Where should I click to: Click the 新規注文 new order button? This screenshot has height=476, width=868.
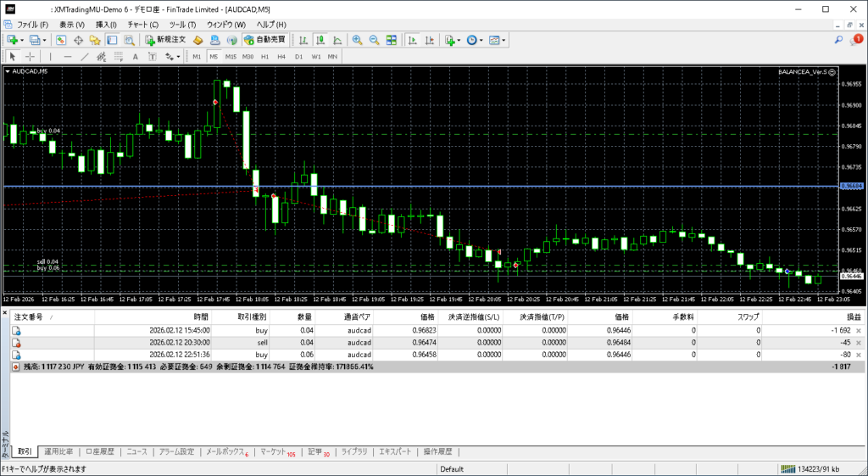coord(168,40)
